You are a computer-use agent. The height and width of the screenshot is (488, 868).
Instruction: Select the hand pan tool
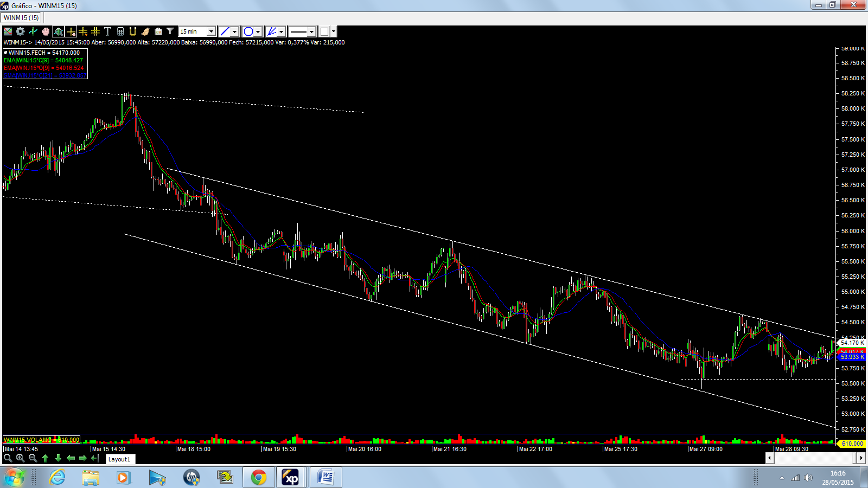pos(46,31)
